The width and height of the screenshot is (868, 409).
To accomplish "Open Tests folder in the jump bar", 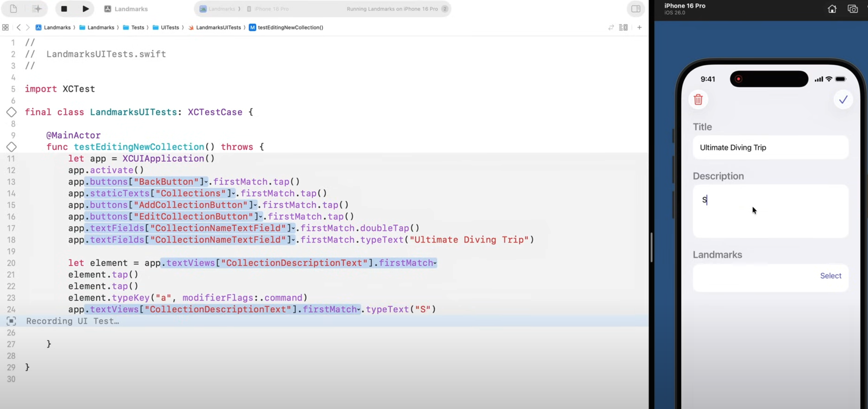I will (x=133, y=27).
